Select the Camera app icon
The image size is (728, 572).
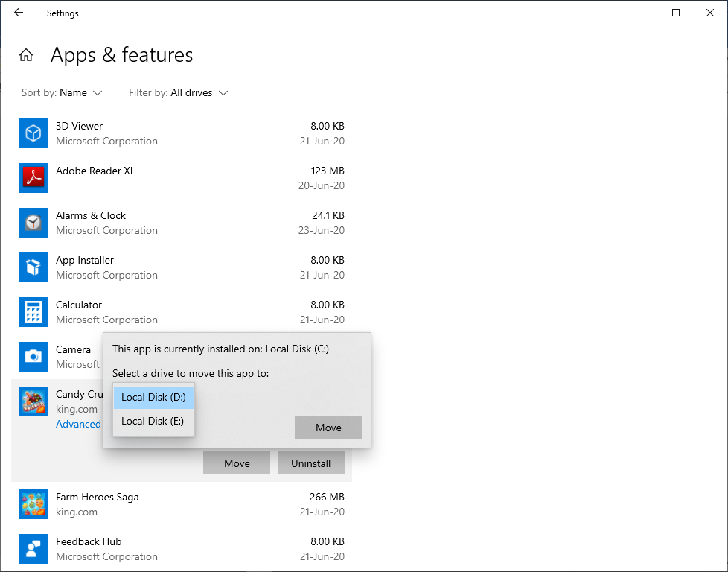click(x=33, y=357)
